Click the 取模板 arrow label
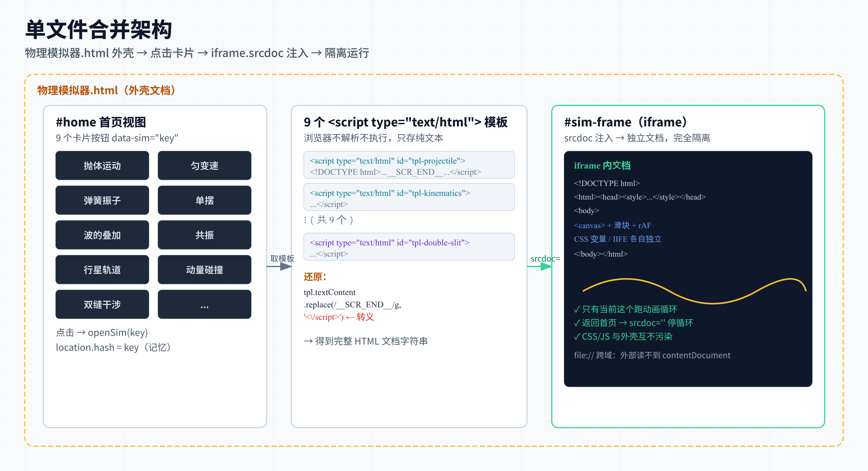Screen dimensions: 868x471 point(282,258)
